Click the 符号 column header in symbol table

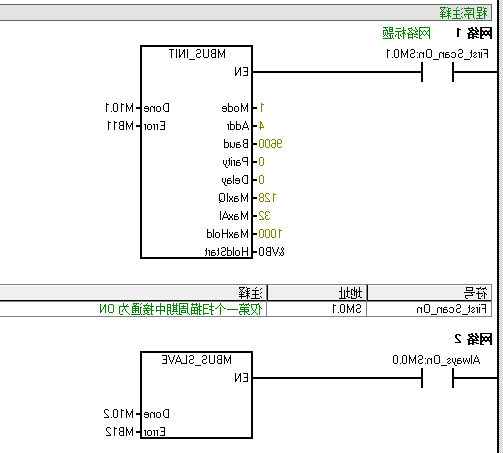[x=429, y=293]
